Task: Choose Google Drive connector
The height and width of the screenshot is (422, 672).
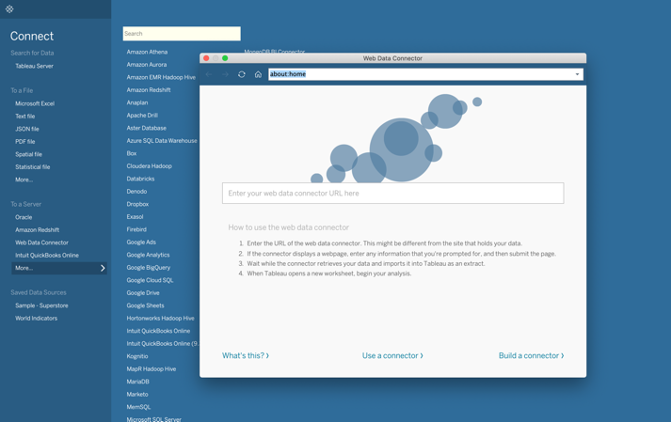Action: click(143, 293)
